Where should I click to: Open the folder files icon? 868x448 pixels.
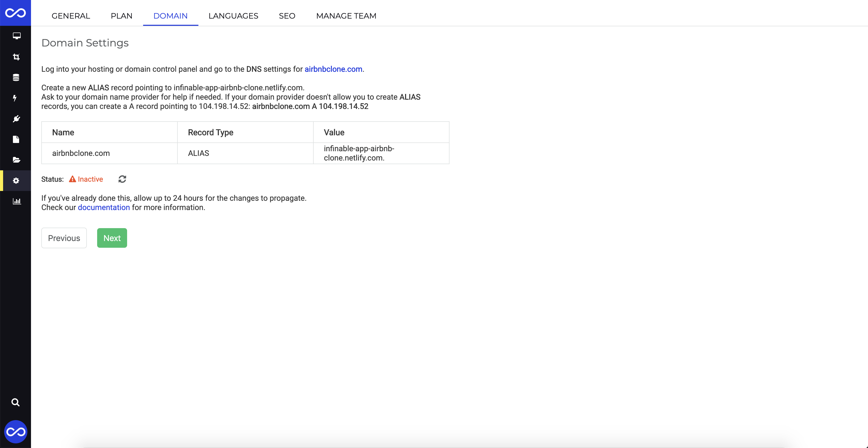point(16,160)
